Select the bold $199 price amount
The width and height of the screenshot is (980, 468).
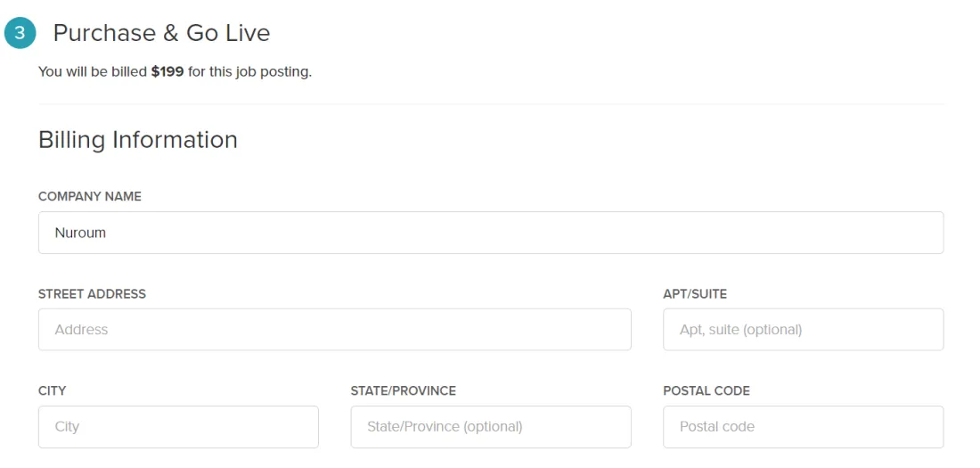(x=167, y=72)
